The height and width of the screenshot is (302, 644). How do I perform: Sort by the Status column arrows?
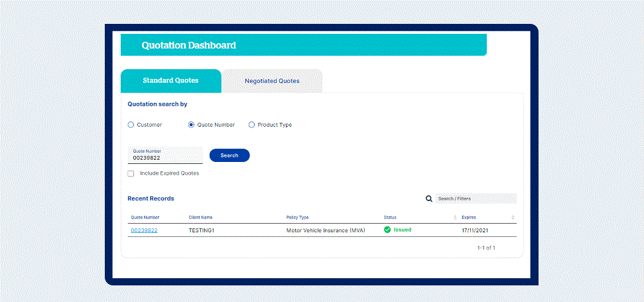coord(455,217)
